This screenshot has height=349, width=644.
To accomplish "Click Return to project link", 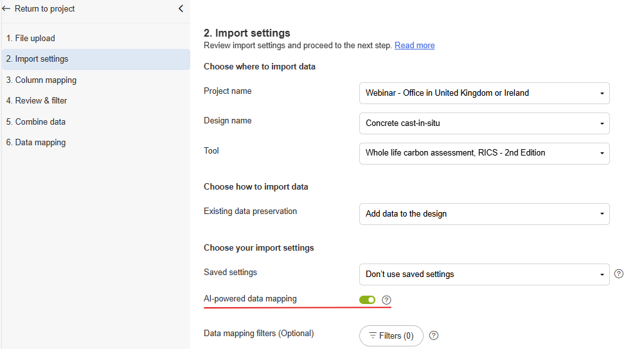I will tap(44, 9).
